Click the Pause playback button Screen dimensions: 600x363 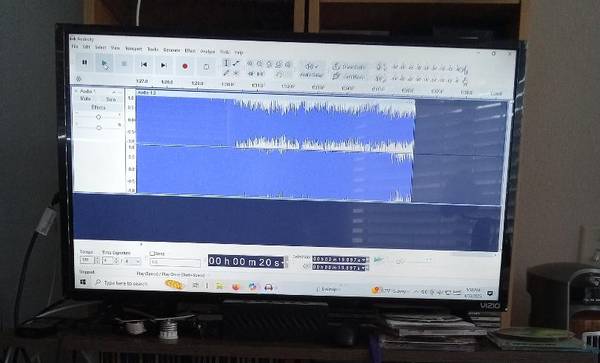pos(85,63)
